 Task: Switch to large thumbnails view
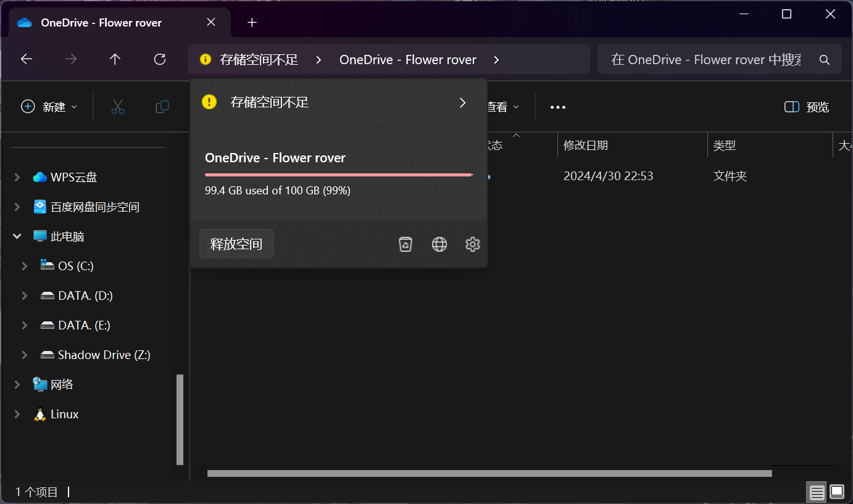pos(837,492)
